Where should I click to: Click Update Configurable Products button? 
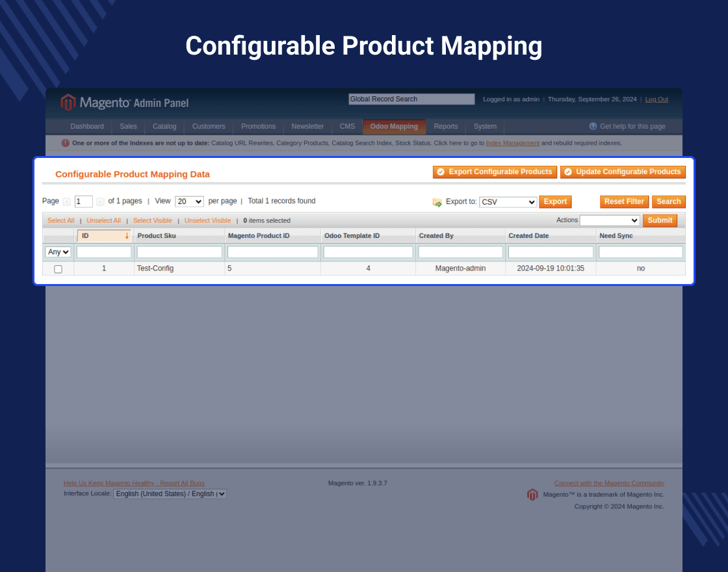point(623,172)
